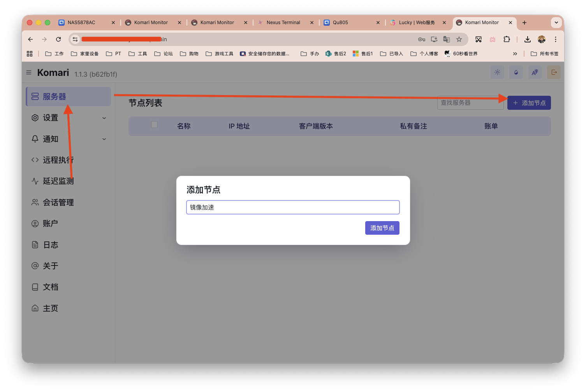Open the 日志 page
This screenshot has width=586, height=392.
[51, 244]
